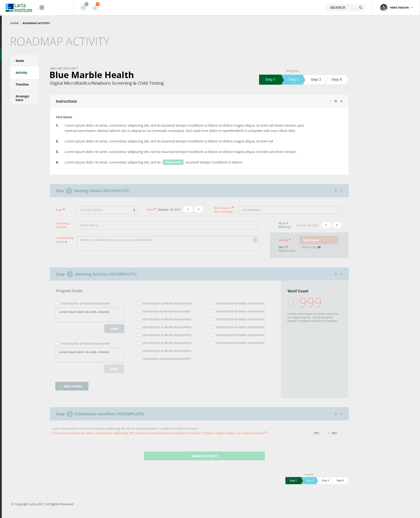Click the large Submit Activity button
Image resolution: width=420 pixels, height=518 pixels.
204,456
